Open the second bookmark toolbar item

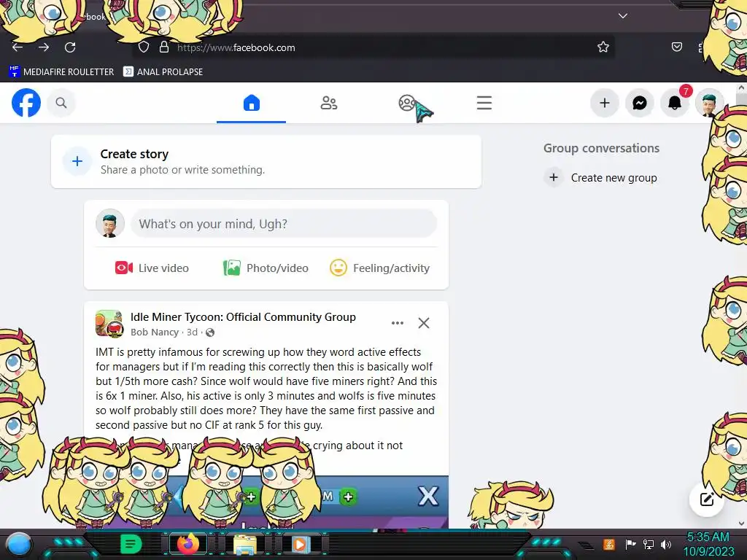[x=163, y=71]
